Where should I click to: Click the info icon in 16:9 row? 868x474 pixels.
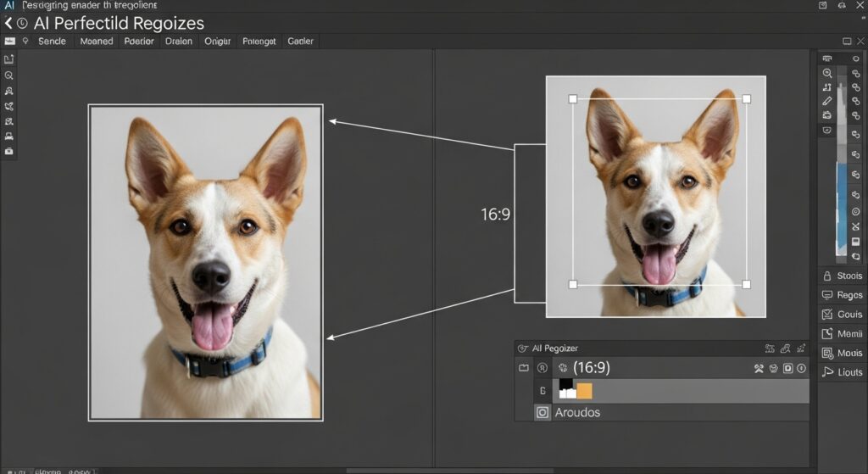point(802,368)
